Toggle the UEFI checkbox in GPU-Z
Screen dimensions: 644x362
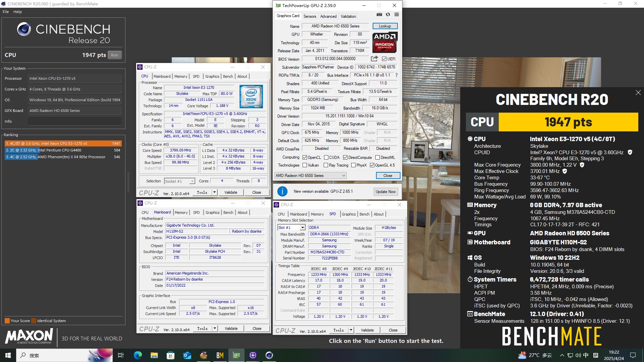click(x=384, y=59)
